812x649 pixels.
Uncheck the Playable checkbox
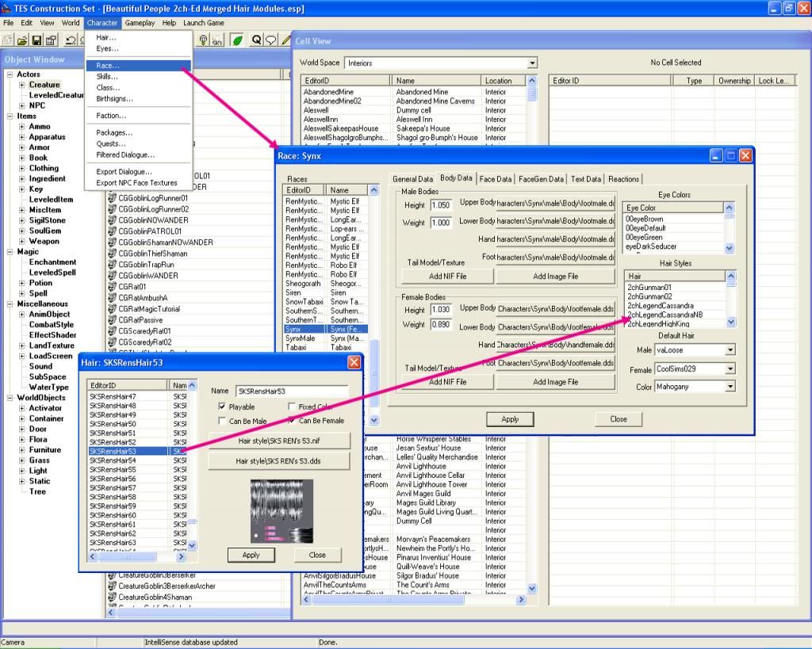222,407
